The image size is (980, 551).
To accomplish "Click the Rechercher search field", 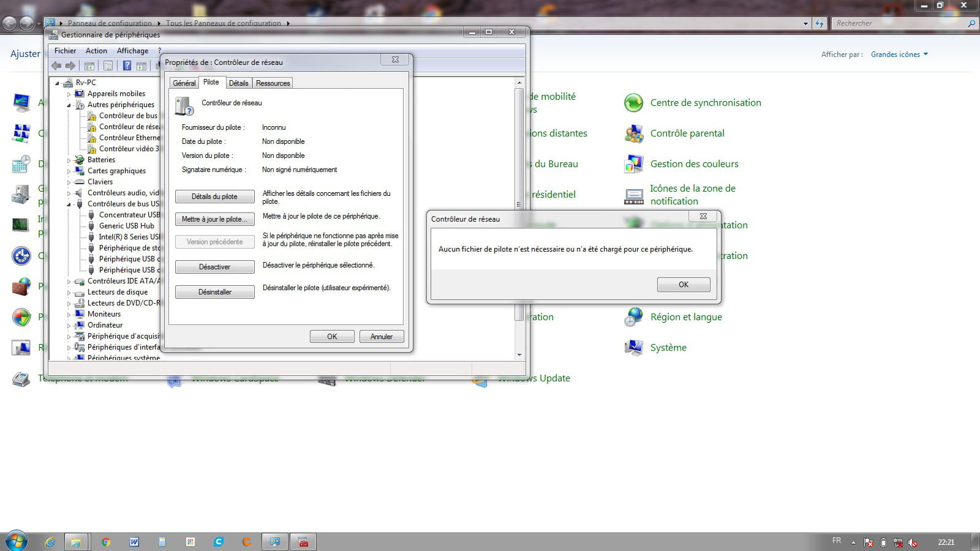I will coord(904,23).
